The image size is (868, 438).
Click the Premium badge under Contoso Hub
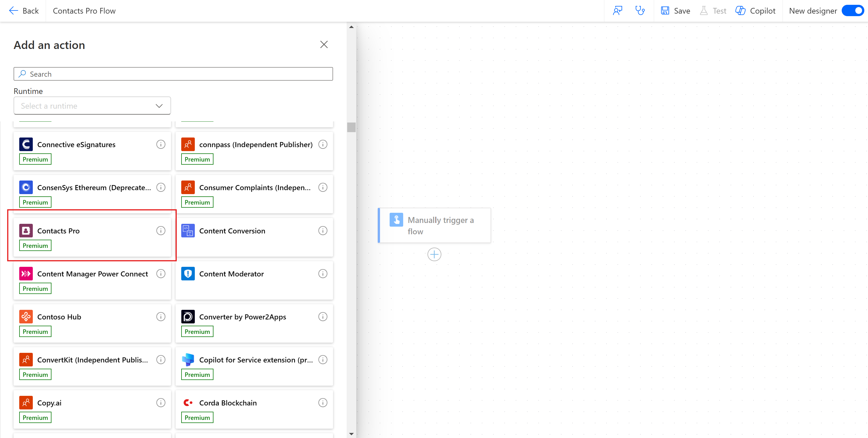35,331
